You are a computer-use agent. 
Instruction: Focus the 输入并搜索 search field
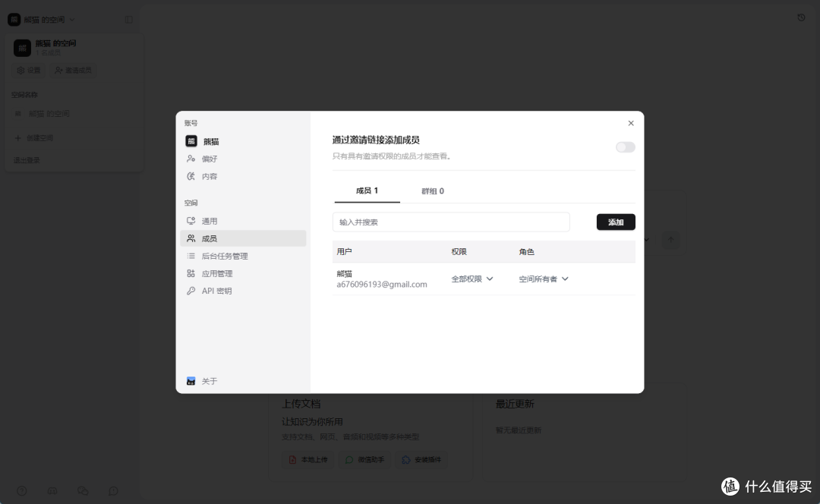tap(451, 222)
